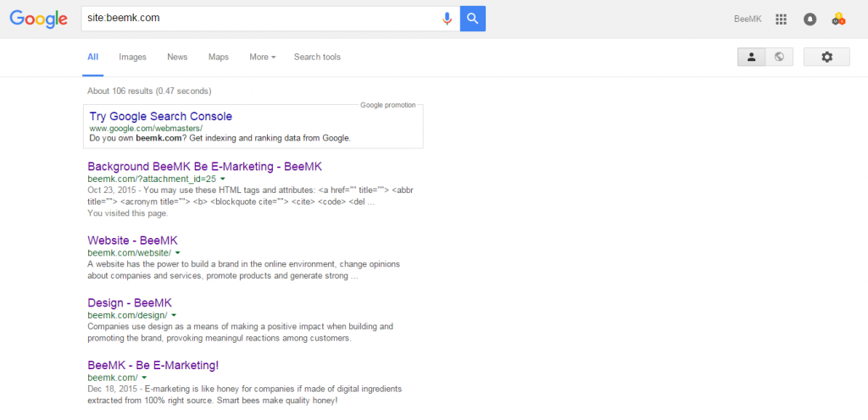Click the beemk.com/design/ green URL
This screenshot has height=420, width=868.
127,316
